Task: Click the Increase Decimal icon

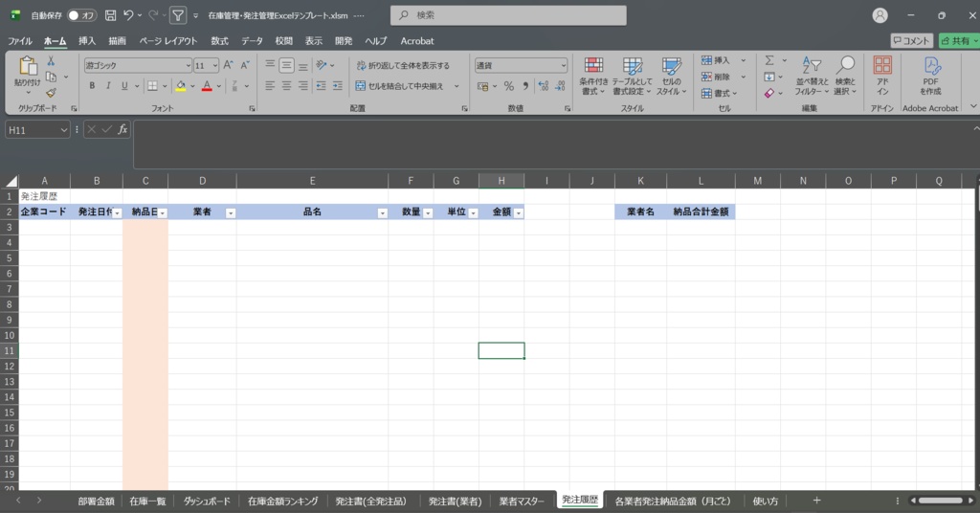Action: (544, 86)
